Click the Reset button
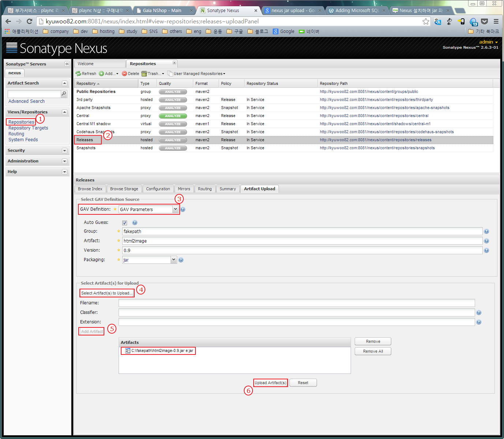This screenshot has width=504, height=439. click(x=303, y=383)
